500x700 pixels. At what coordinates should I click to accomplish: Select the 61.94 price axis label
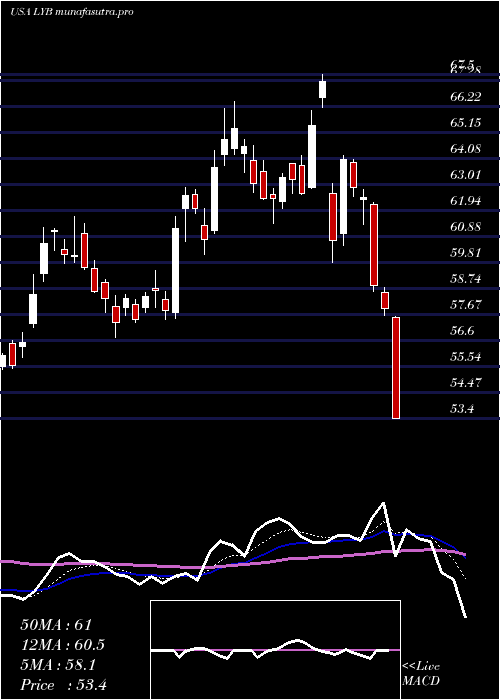(466, 200)
